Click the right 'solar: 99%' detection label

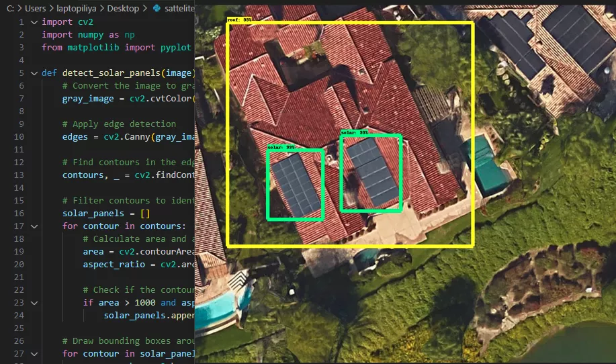tap(354, 133)
